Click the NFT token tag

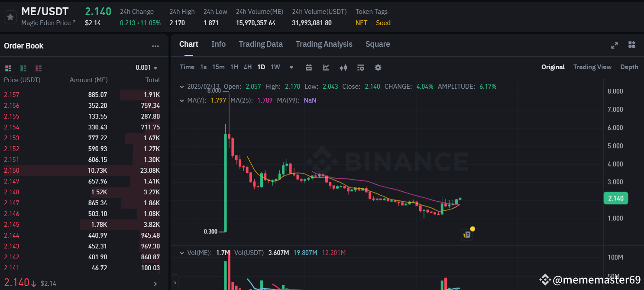361,23
